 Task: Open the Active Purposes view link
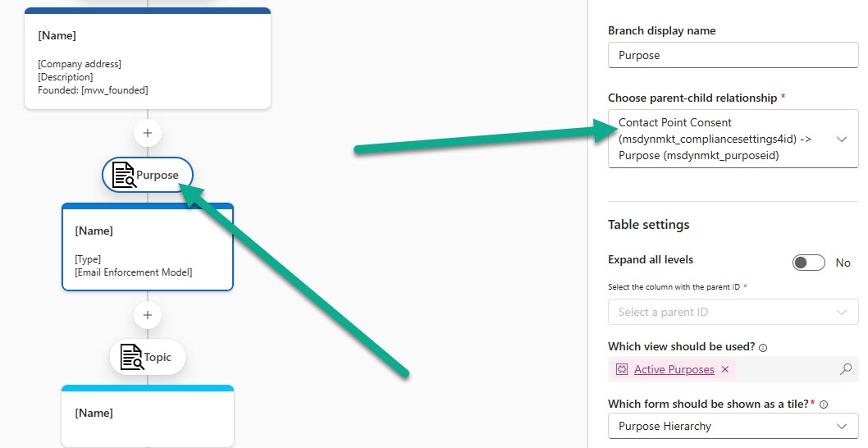click(674, 369)
